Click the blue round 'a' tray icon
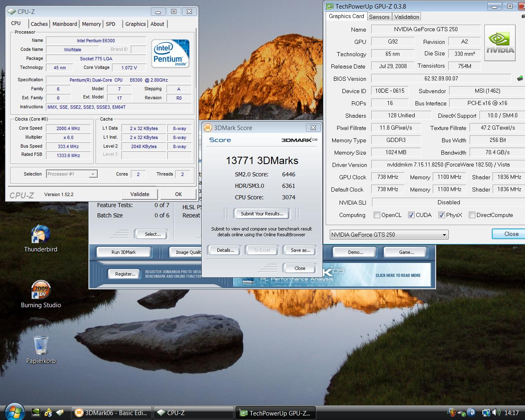Viewport: 525px width, 420px height. coord(471,413)
